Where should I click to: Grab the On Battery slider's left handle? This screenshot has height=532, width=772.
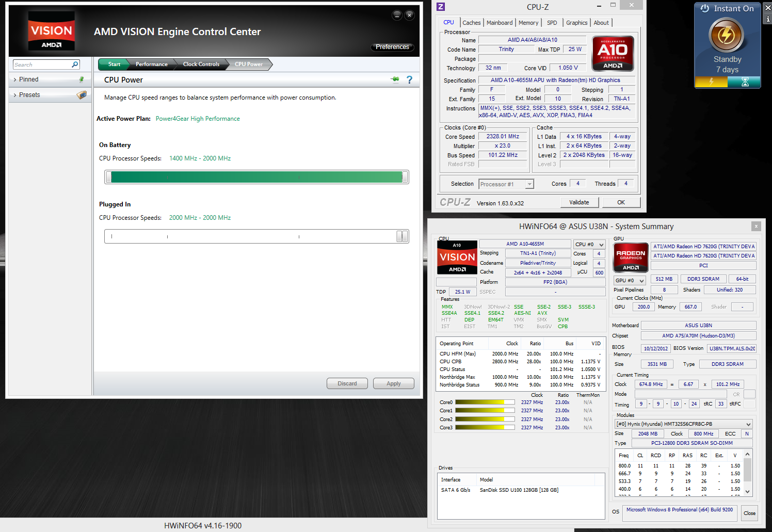click(x=108, y=177)
